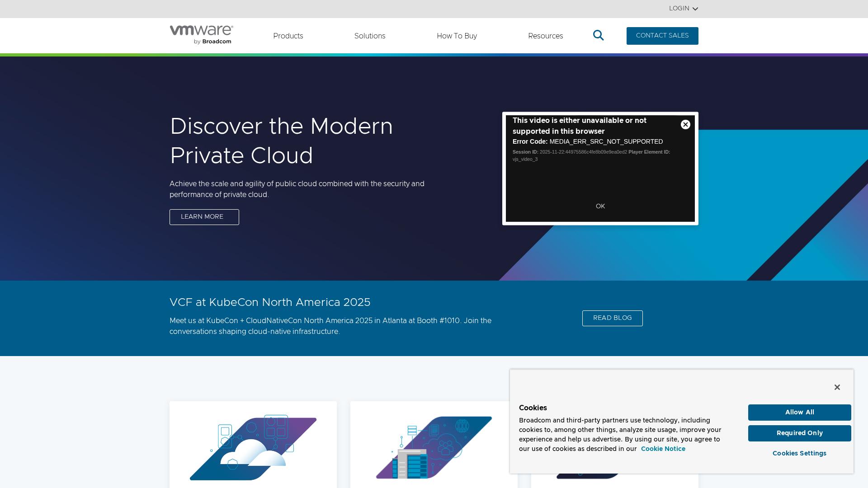
Task: Open the search magnifier icon
Action: pos(598,35)
